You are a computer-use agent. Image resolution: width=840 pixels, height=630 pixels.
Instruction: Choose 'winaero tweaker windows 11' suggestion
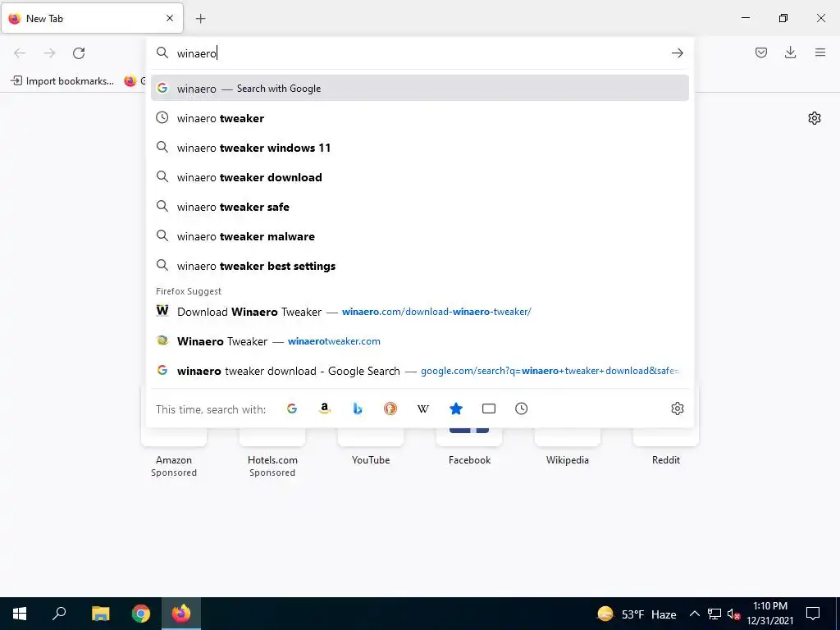pos(419,148)
